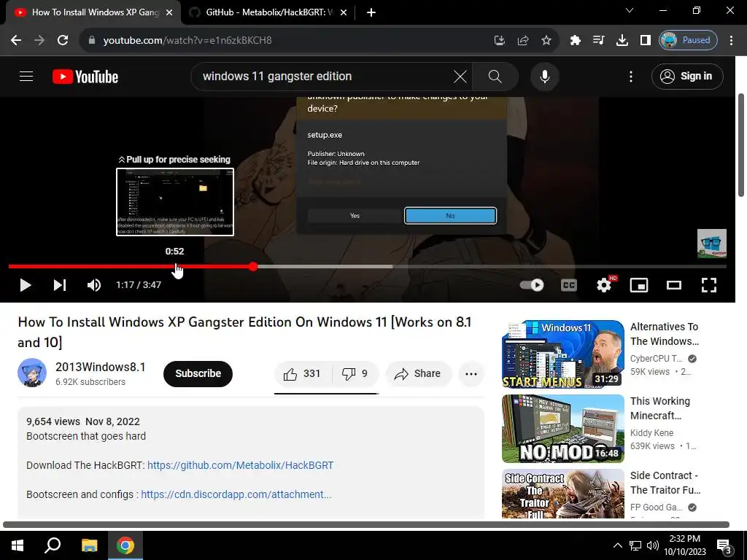Open Windows taskbar search
This screenshot has height=560, width=747.
pyautogui.click(x=53, y=545)
